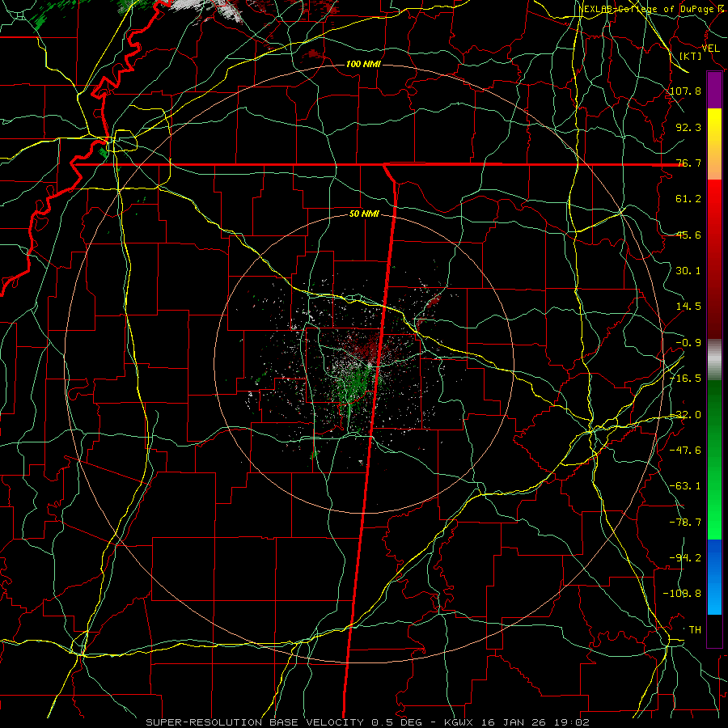Click the gray near-zero segment of the color bar
Image resolution: width=728 pixels, height=728 pixels.
pos(714,360)
